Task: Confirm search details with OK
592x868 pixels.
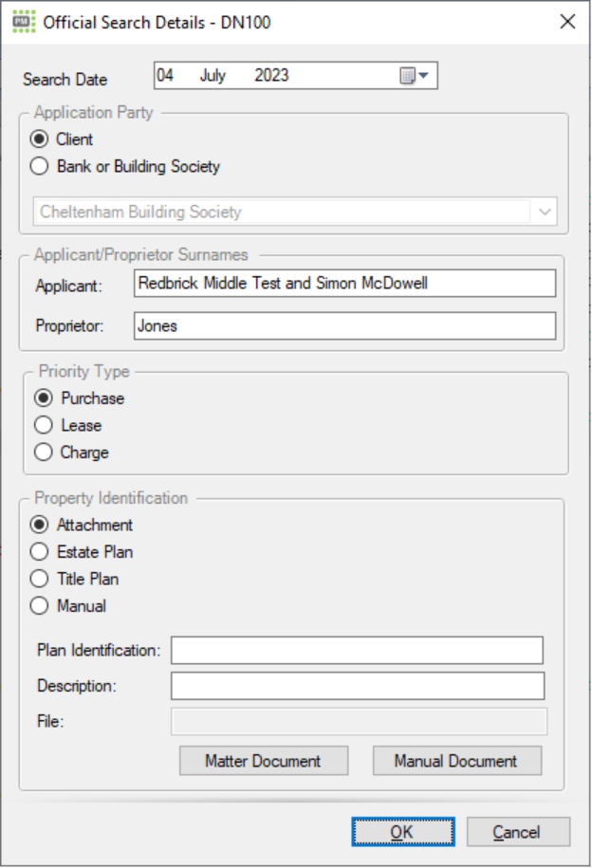Action: (402, 832)
